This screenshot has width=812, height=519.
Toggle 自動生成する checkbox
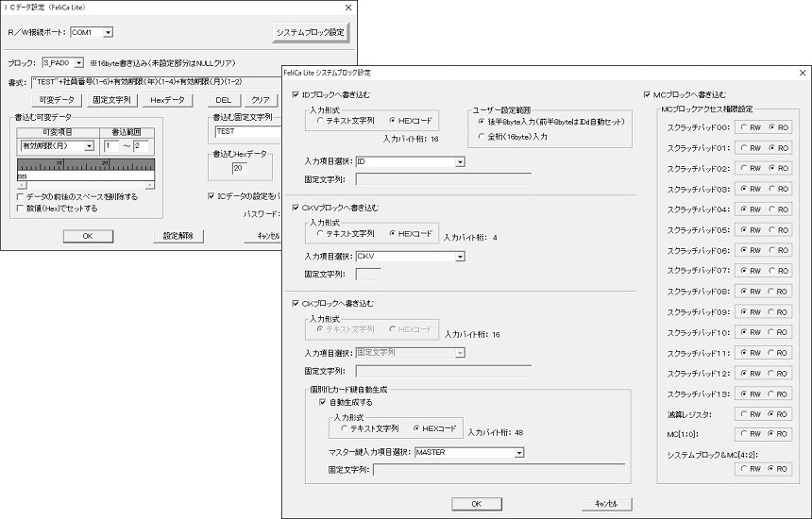click(323, 402)
